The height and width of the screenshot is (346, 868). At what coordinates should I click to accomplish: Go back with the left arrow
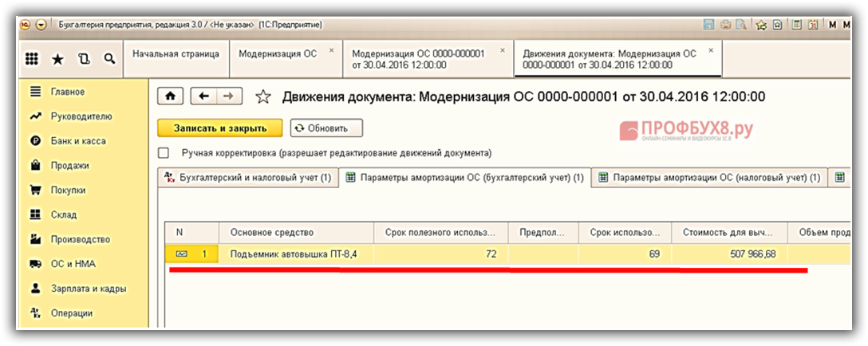pyautogui.click(x=204, y=96)
